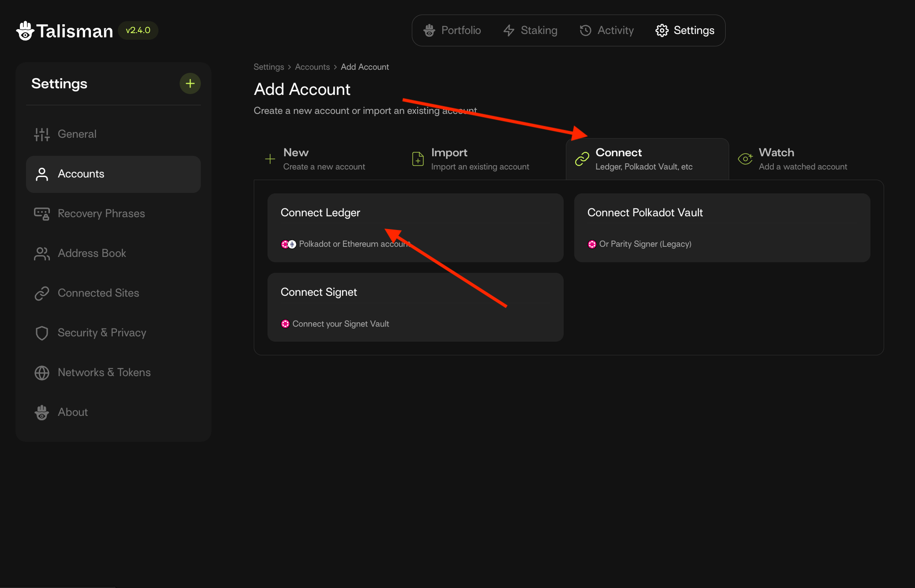The height and width of the screenshot is (588, 915).
Task: Click the Settings gear icon in top navigation
Action: (x=662, y=30)
